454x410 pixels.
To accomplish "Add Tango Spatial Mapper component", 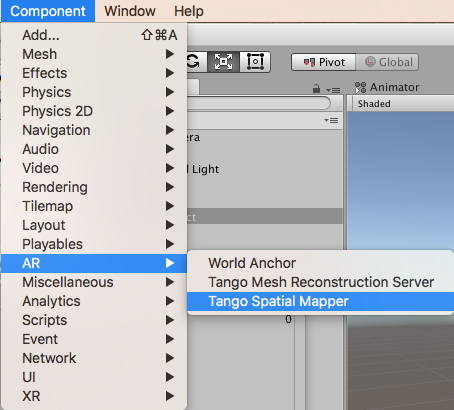I will (320, 301).
